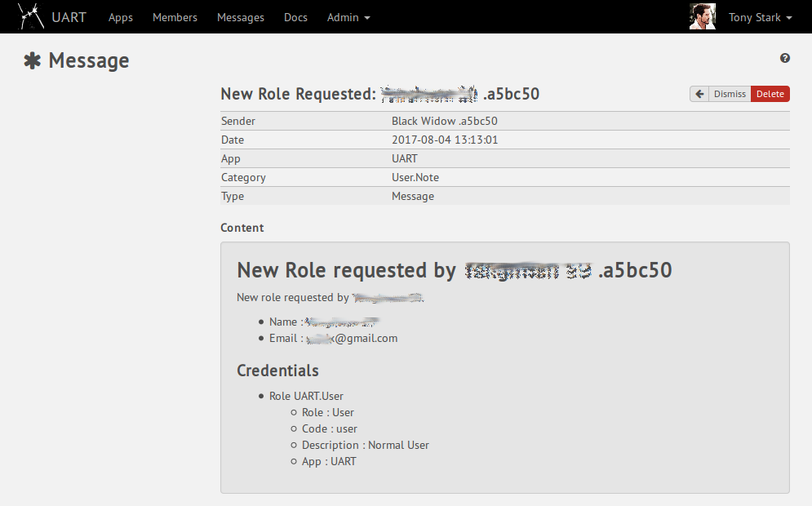The height and width of the screenshot is (506, 812).
Task: Navigate to Messages in the navbar
Action: [241, 17]
